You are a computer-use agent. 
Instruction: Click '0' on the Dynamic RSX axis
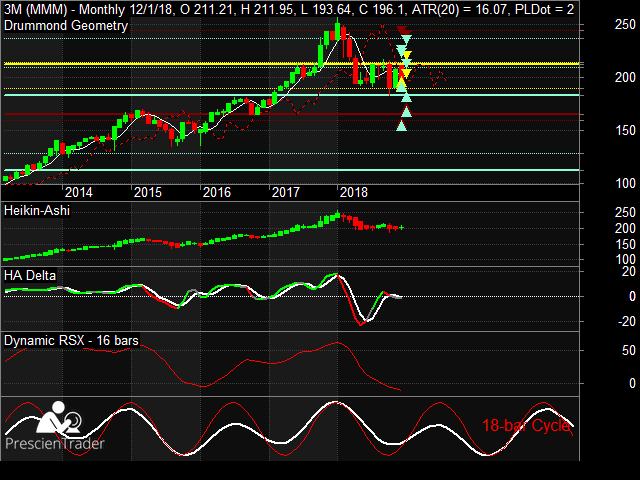(632, 384)
